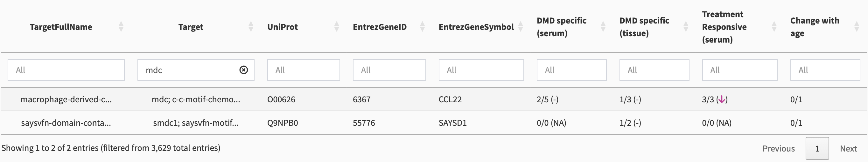The width and height of the screenshot is (868, 162).
Task: Sort by the TargetFullName column arrows
Action: (x=121, y=27)
